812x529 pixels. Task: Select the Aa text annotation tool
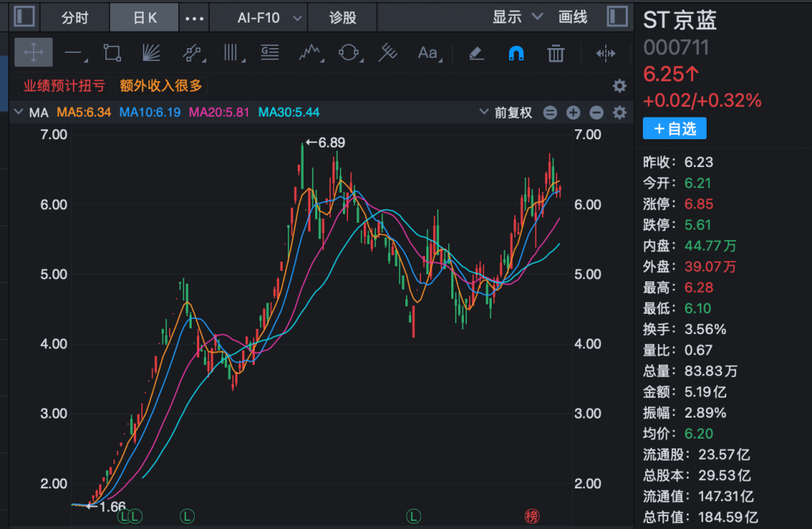[x=429, y=53]
